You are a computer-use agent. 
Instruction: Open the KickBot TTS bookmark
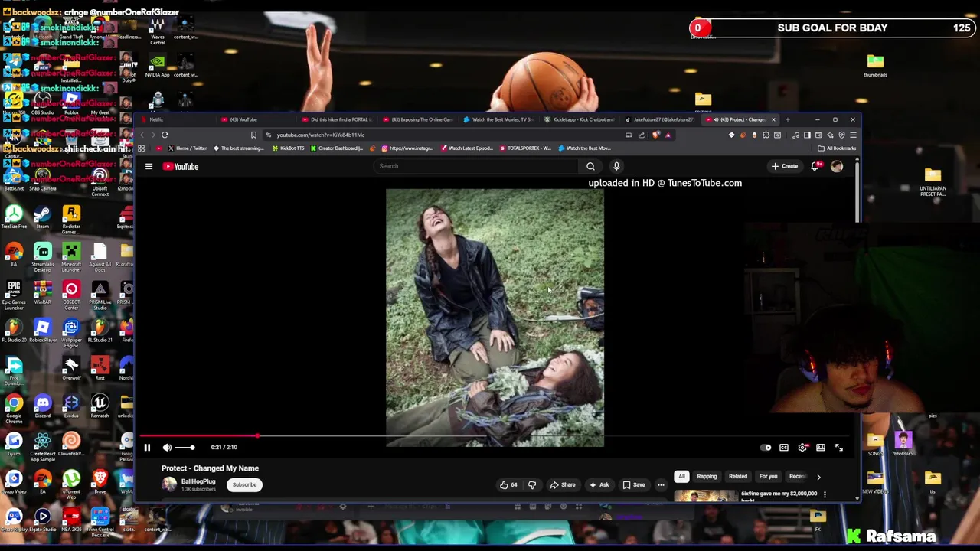[x=288, y=148]
